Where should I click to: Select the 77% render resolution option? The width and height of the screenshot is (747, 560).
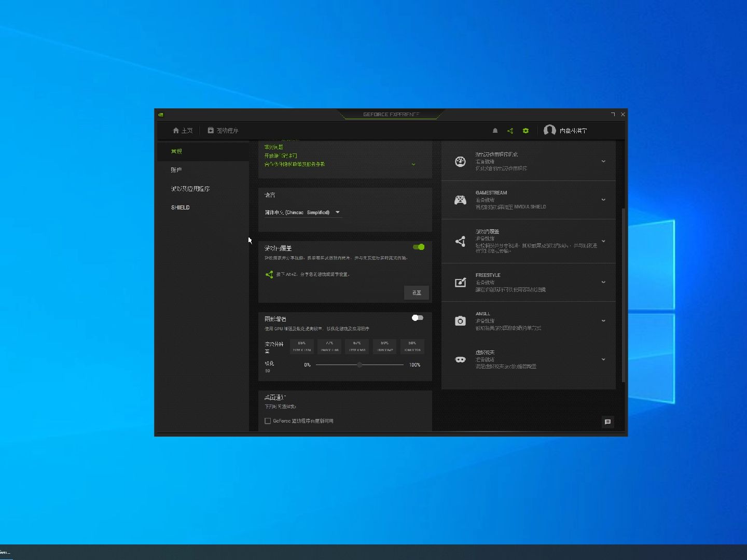(x=329, y=346)
